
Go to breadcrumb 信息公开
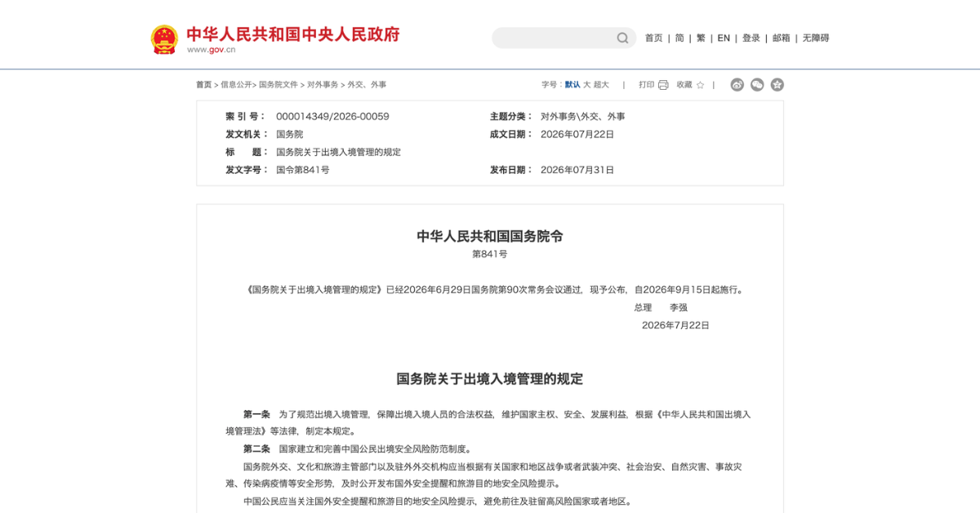click(236, 85)
